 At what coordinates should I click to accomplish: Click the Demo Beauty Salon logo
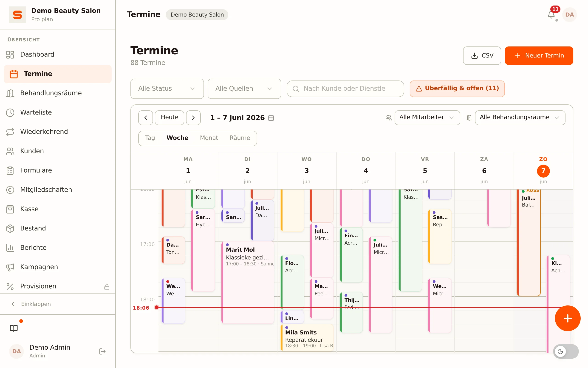pos(17,14)
